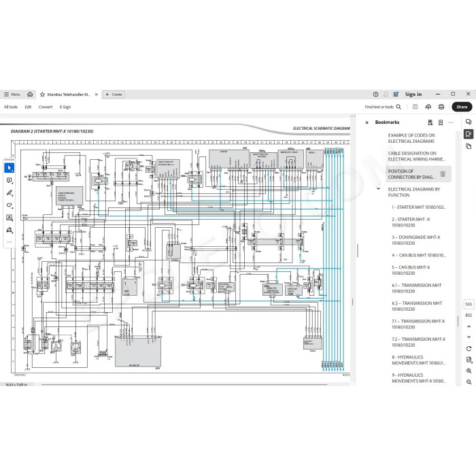Open the comments panel icon
Viewport: 476px width, 476px height.
coord(469,122)
